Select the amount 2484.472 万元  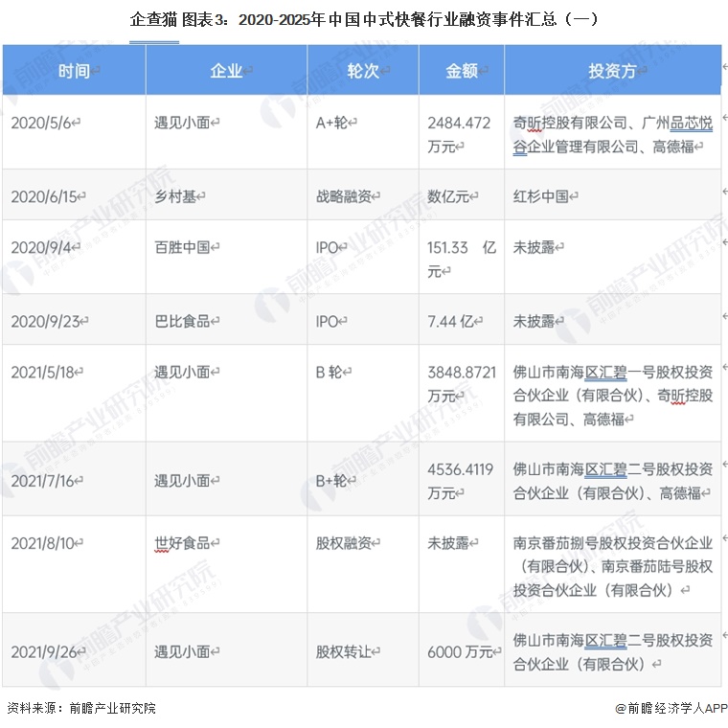pyautogui.click(x=459, y=135)
